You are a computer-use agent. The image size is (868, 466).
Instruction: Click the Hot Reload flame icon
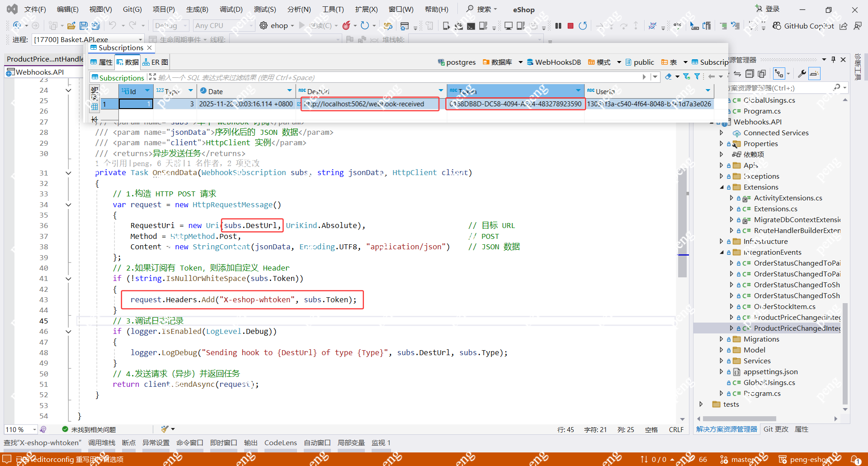[x=346, y=26]
